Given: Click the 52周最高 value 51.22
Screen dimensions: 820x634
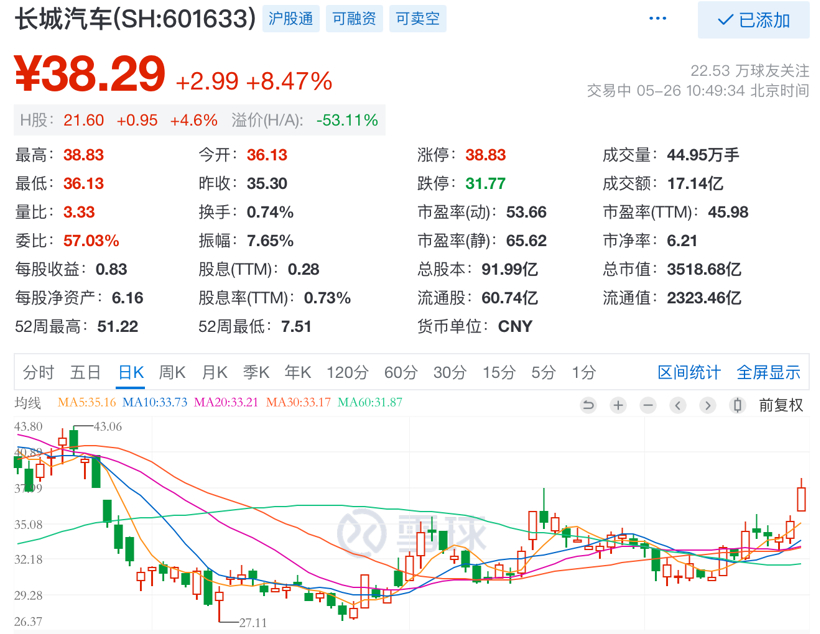Looking at the screenshot, I should pos(118,326).
